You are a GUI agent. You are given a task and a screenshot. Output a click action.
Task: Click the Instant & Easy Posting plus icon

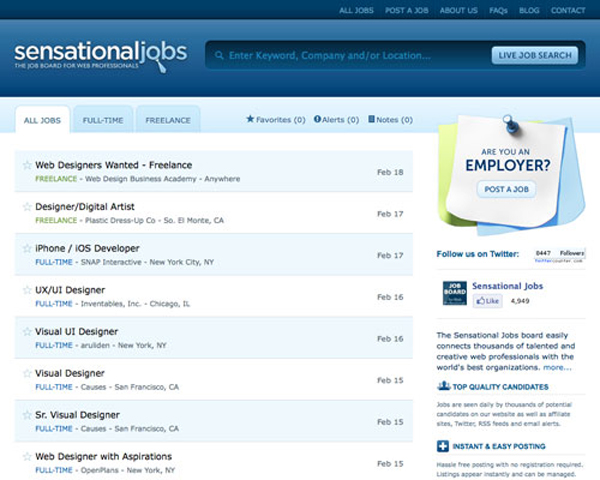tap(443, 447)
